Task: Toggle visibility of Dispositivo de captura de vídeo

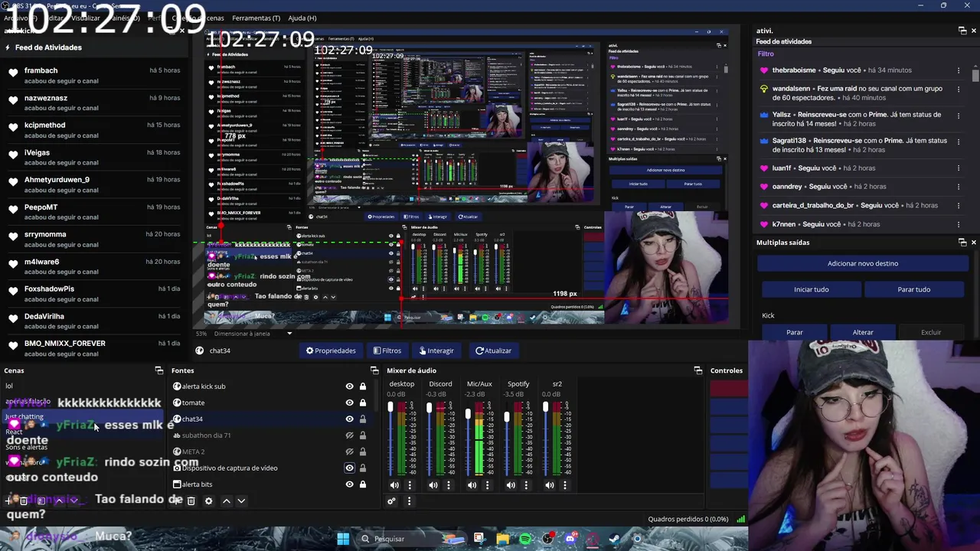Action: tap(349, 468)
